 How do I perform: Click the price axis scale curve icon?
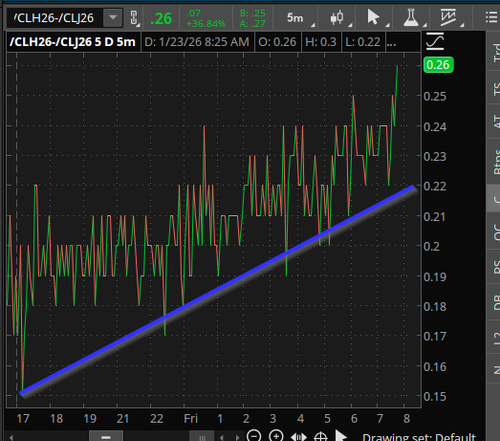click(x=435, y=41)
